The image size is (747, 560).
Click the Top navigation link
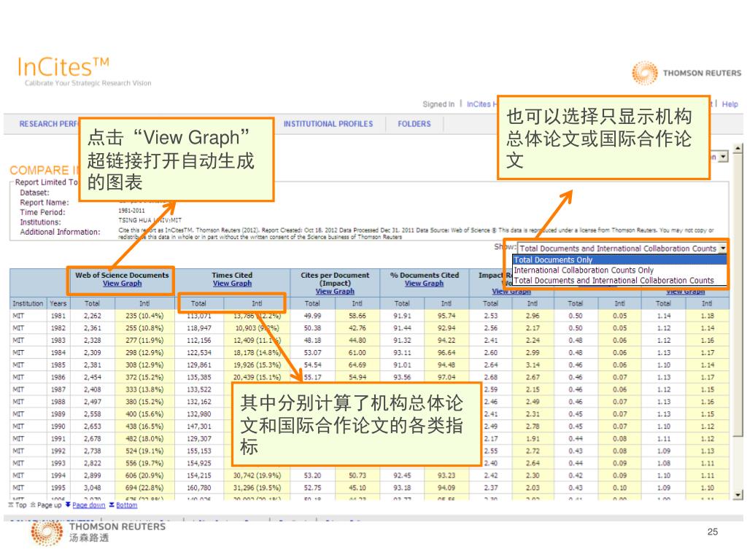click(x=20, y=505)
